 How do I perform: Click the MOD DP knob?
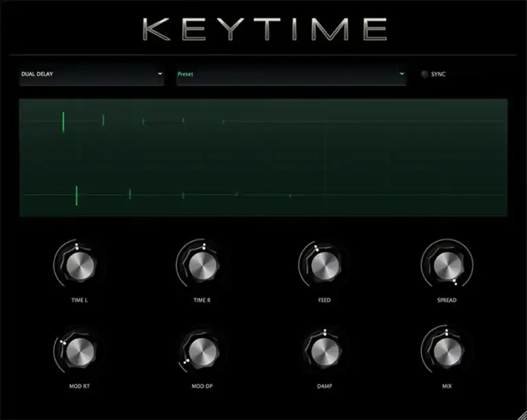coord(202,352)
